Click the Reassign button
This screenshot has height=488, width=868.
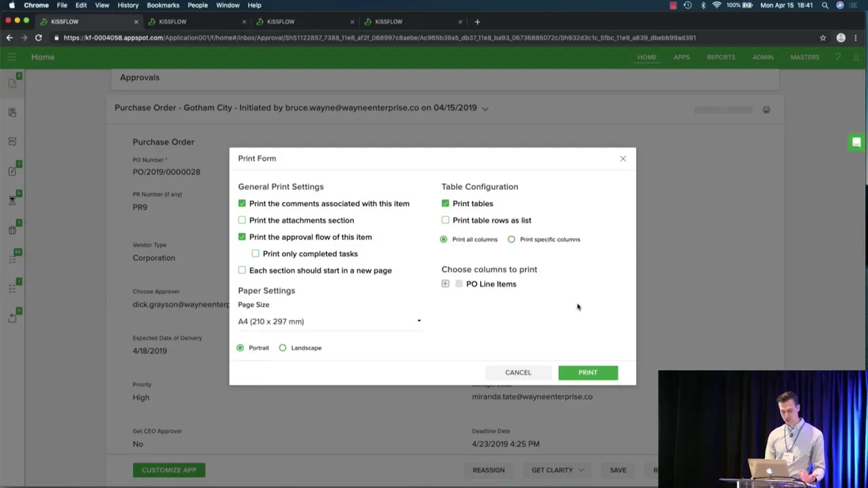(x=488, y=470)
